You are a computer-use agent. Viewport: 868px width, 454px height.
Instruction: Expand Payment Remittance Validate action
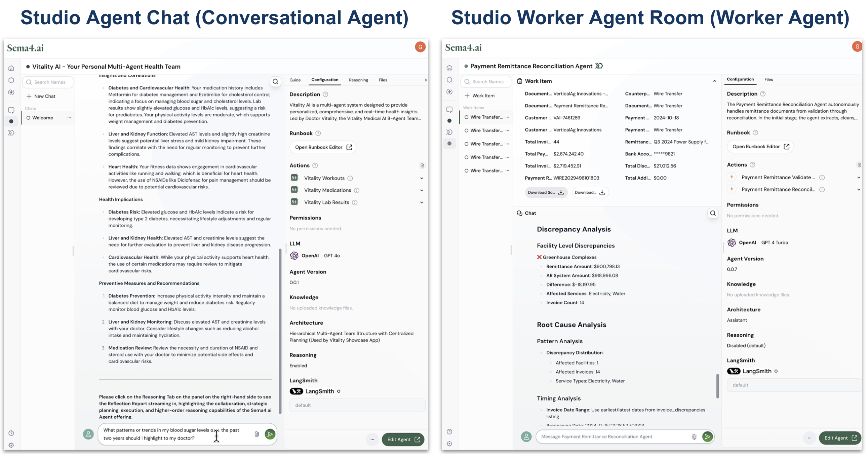pyautogui.click(x=859, y=178)
